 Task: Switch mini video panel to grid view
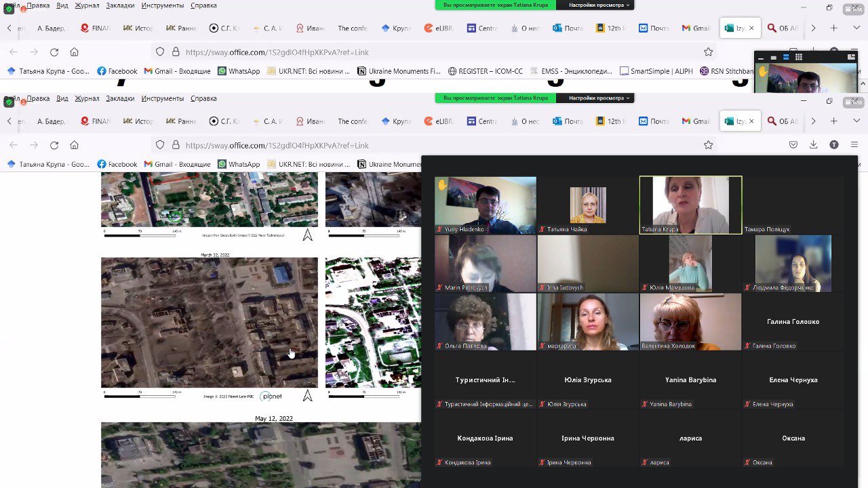click(x=799, y=58)
